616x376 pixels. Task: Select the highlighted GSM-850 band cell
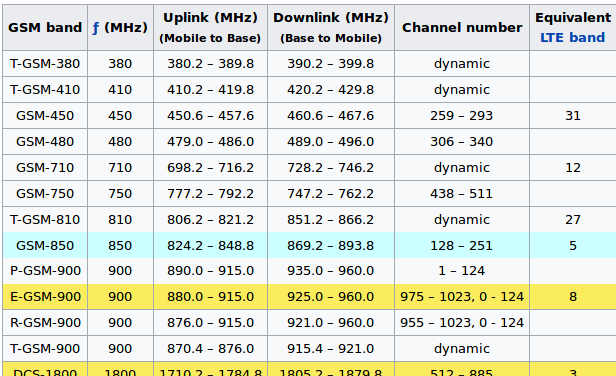tap(45, 245)
